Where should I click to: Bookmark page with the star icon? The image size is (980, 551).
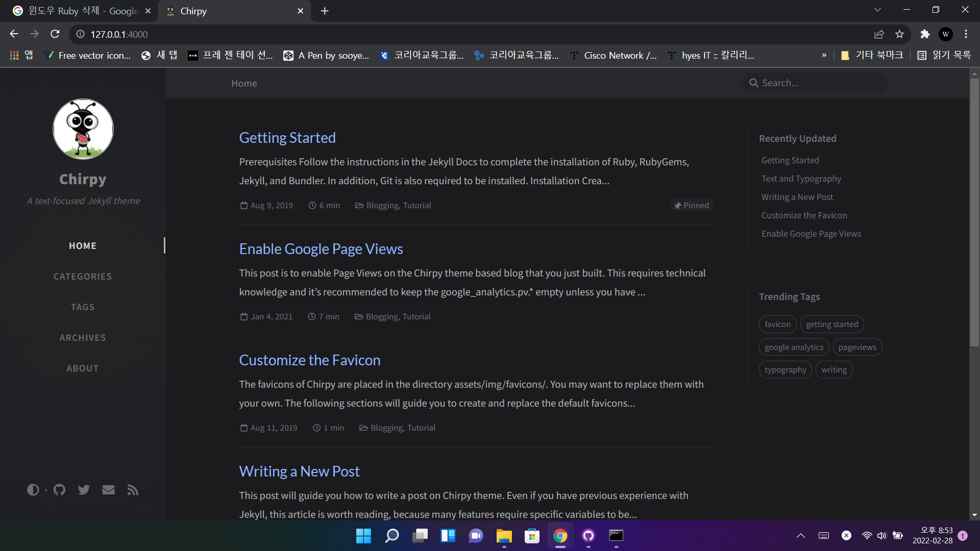[x=899, y=34]
